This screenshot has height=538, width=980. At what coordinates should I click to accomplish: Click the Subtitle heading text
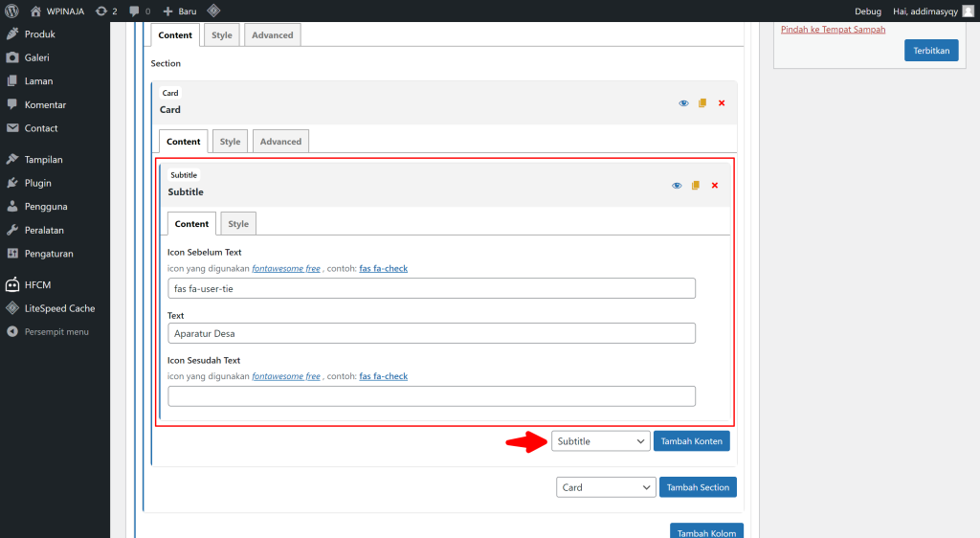pos(186,191)
